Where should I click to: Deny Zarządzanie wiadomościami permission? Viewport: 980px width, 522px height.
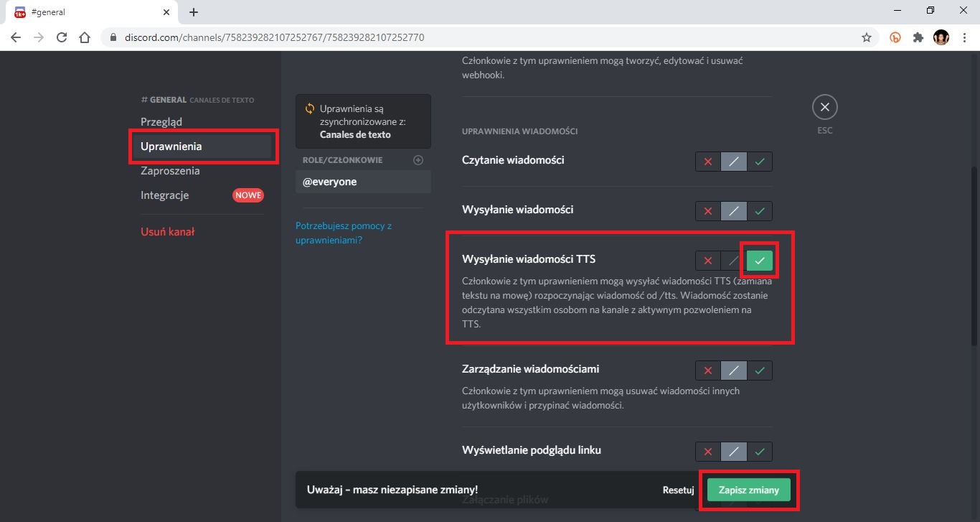point(708,370)
